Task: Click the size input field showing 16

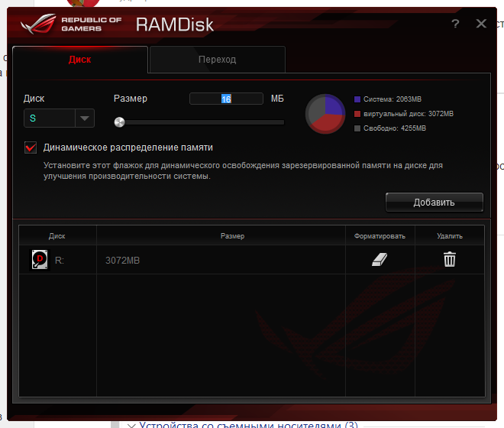Action: [x=226, y=99]
